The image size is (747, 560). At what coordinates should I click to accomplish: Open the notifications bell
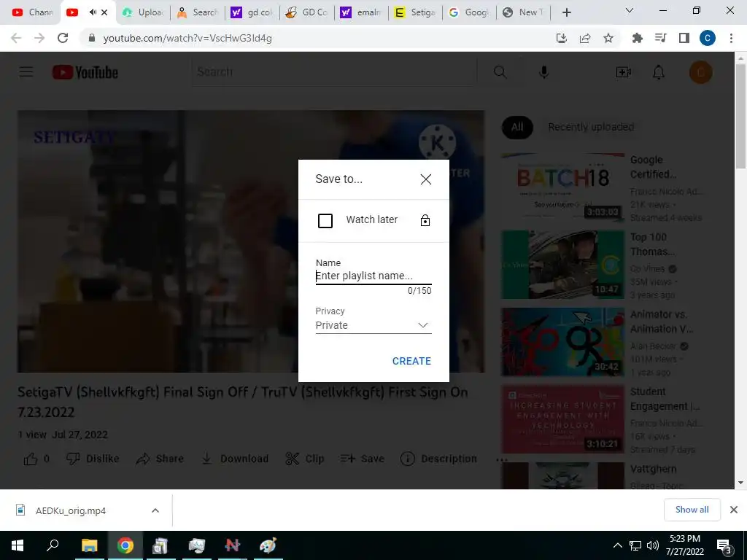coord(659,72)
